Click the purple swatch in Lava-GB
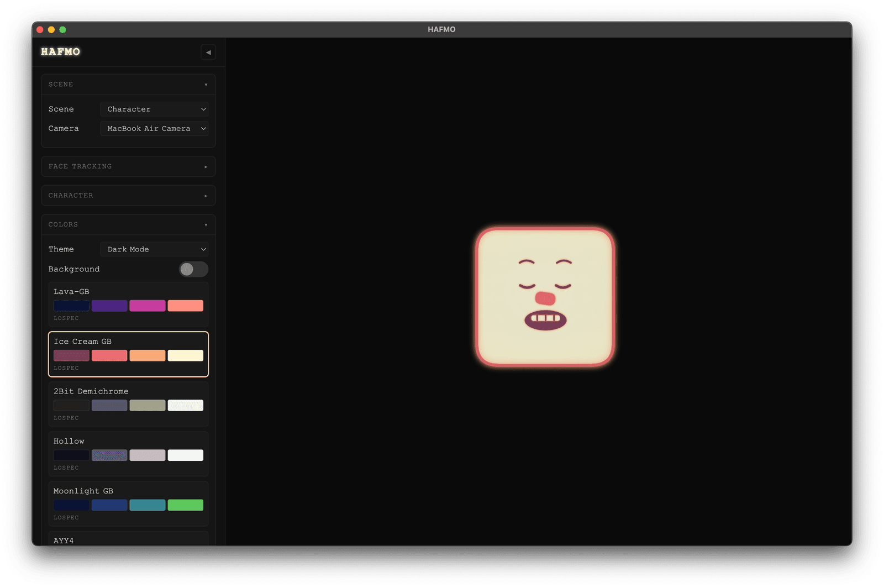 [x=109, y=306]
